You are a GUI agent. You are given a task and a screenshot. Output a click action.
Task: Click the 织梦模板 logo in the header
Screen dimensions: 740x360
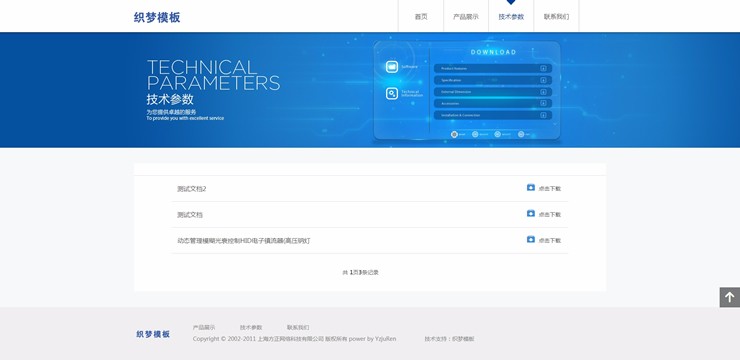coord(157,18)
